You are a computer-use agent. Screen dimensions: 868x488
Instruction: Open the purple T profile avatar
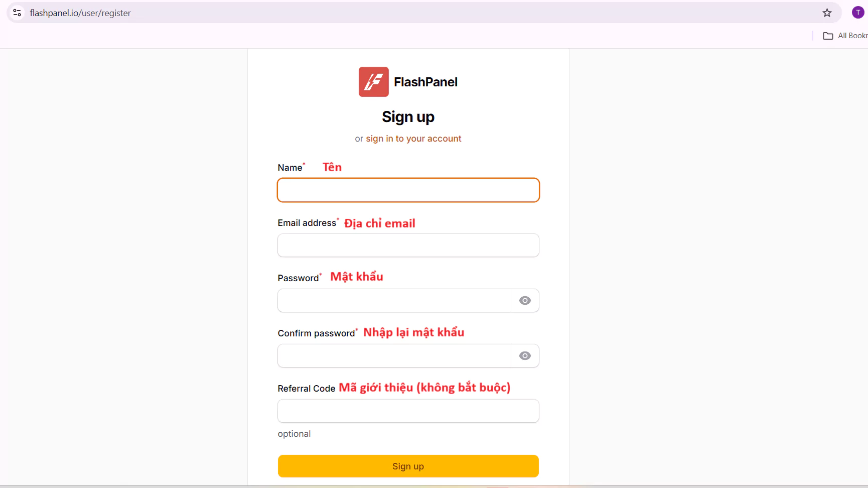point(858,13)
